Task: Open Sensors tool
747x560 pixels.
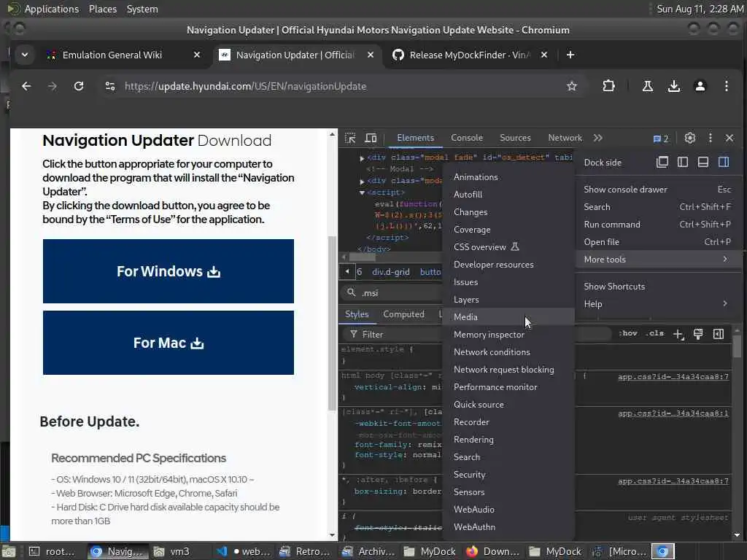Action: coord(508,492)
